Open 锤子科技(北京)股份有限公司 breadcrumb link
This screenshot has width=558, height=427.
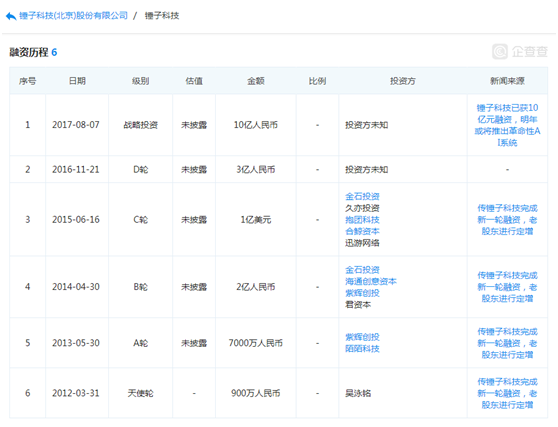pos(73,16)
